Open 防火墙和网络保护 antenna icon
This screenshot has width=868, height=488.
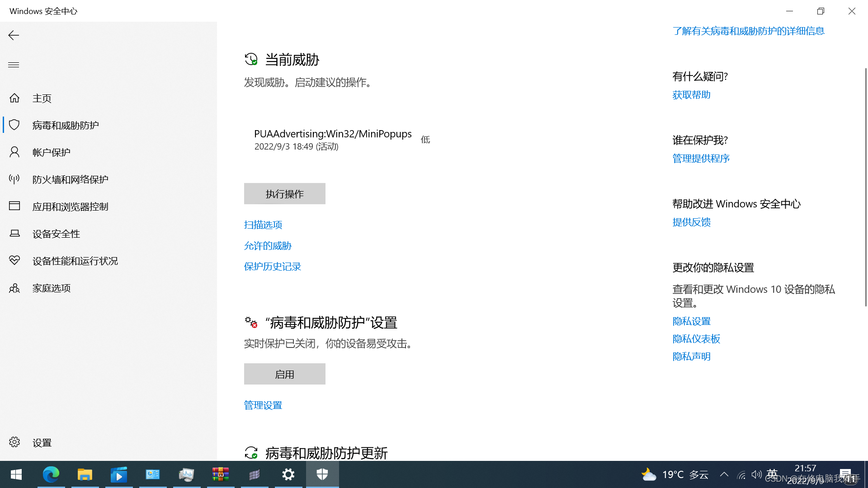[14, 179]
